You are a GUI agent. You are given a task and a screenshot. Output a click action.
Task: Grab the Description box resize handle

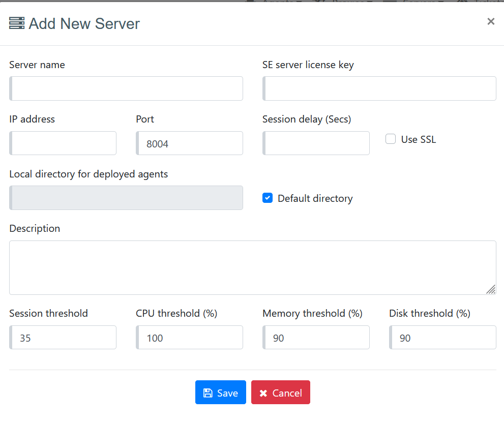pos(491,289)
